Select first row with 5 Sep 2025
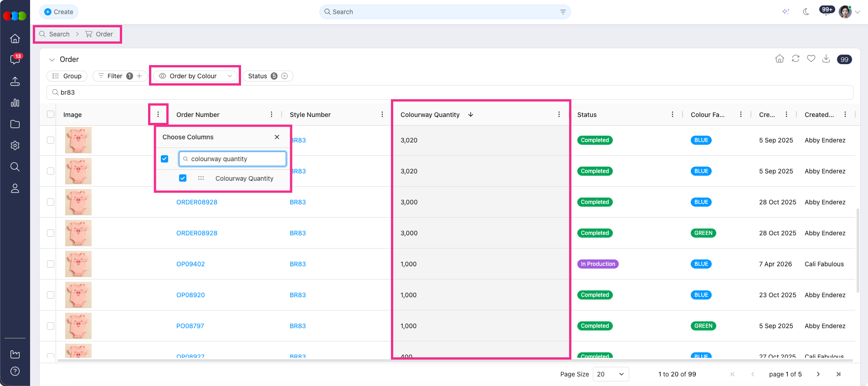 click(x=51, y=140)
